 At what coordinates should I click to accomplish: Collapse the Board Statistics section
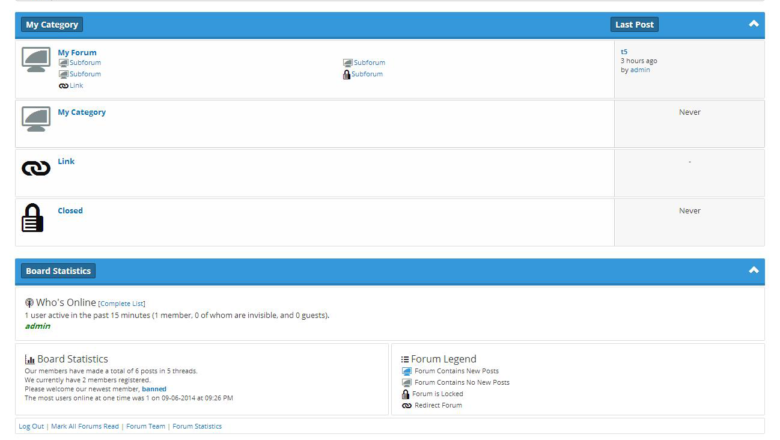click(x=753, y=270)
